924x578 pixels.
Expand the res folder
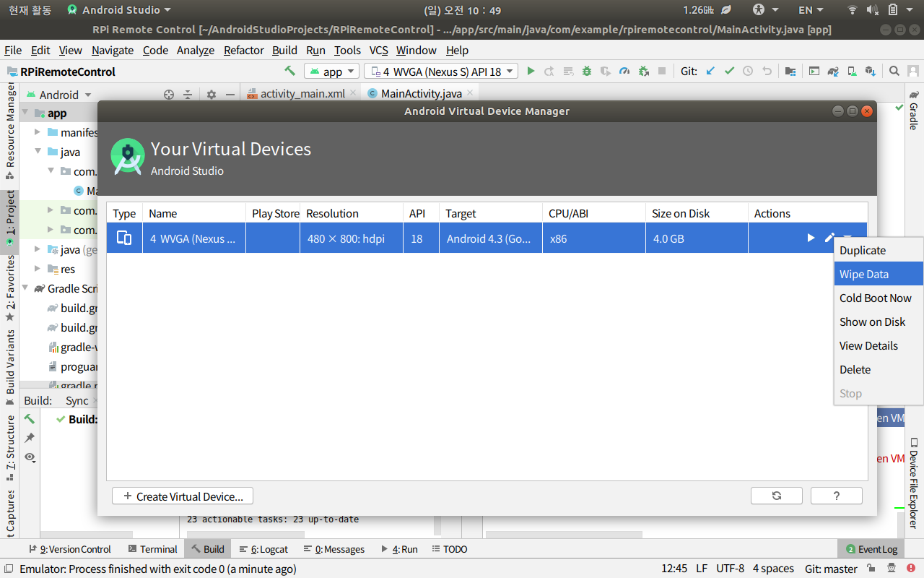[x=38, y=269]
